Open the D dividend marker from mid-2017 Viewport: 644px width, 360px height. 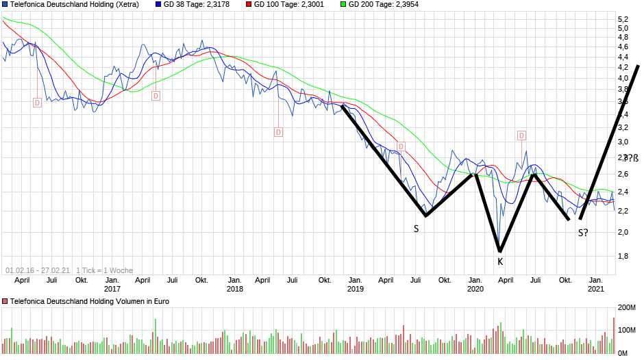156,96
